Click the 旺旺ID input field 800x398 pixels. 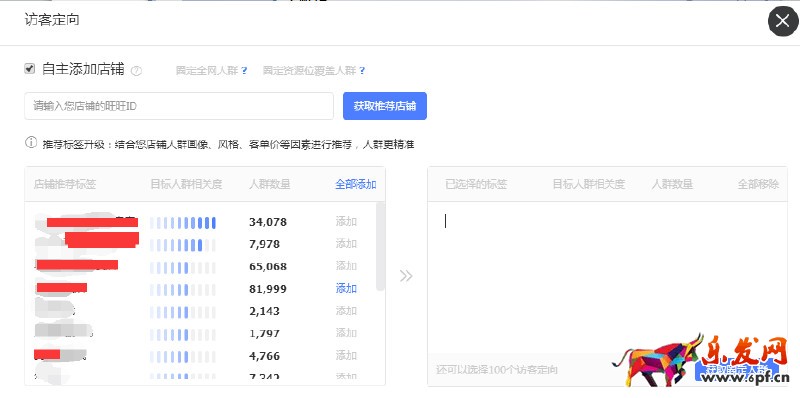click(x=179, y=106)
